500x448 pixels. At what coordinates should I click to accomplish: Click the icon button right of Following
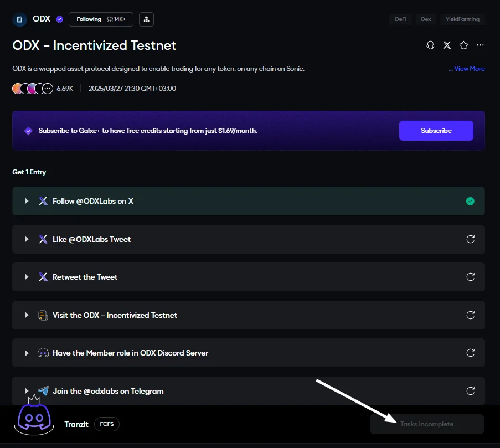[x=146, y=19]
